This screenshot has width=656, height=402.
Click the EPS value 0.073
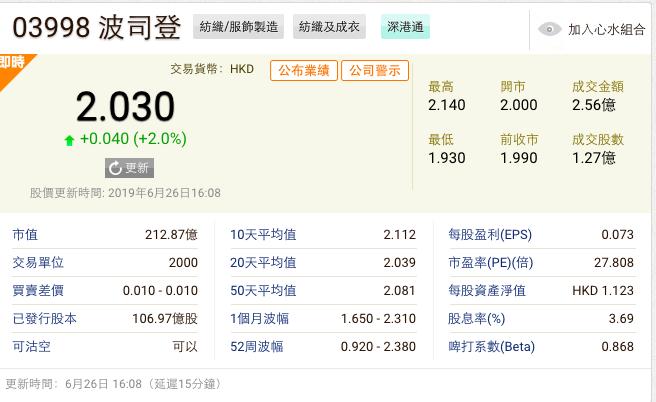point(618,235)
